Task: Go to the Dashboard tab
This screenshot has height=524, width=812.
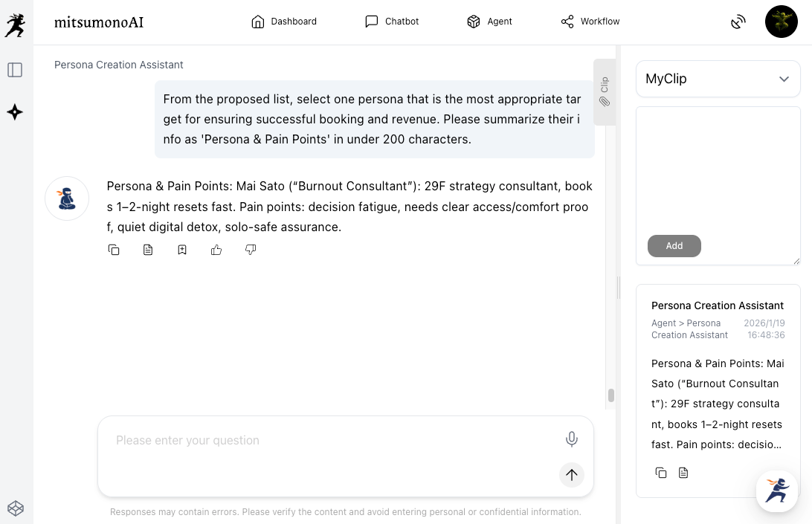Action: [284, 22]
